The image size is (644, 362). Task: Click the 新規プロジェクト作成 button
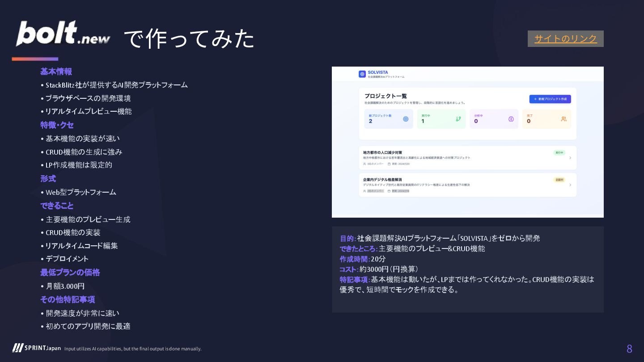tap(550, 99)
